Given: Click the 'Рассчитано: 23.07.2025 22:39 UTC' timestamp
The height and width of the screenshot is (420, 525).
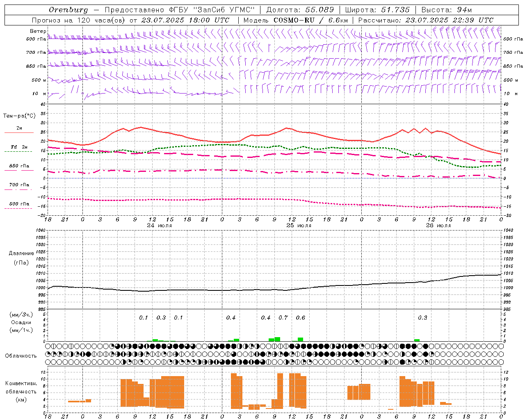Looking at the screenshot, I should click(x=426, y=20).
